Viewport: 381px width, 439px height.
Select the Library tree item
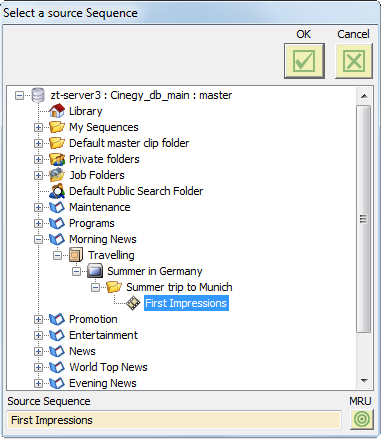pyautogui.click(x=86, y=111)
